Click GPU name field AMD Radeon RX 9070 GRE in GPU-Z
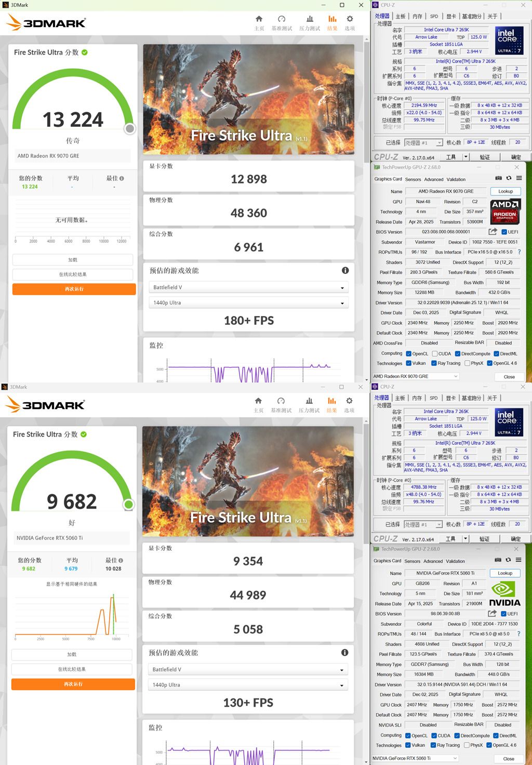532x765 pixels. (x=446, y=191)
